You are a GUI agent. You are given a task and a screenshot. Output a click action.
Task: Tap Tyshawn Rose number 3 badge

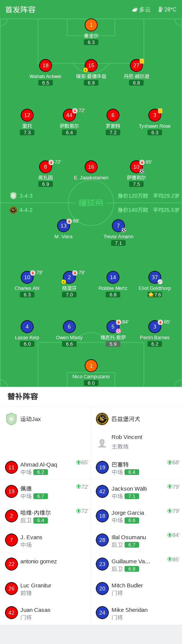154,115
